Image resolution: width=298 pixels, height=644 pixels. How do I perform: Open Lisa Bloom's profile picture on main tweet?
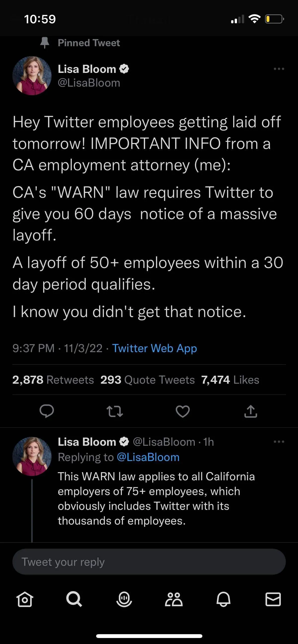tap(32, 75)
